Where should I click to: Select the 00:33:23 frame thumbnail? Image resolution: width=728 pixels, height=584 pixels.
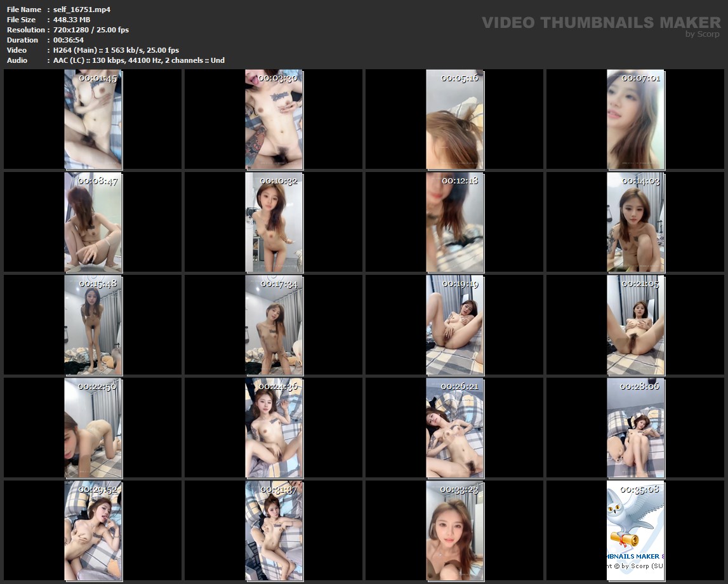pos(454,530)
